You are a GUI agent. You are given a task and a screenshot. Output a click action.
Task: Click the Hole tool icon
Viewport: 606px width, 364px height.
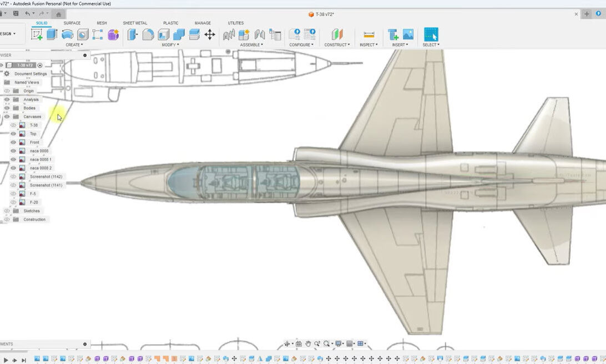pyautogui.click(x=83, y=35)
